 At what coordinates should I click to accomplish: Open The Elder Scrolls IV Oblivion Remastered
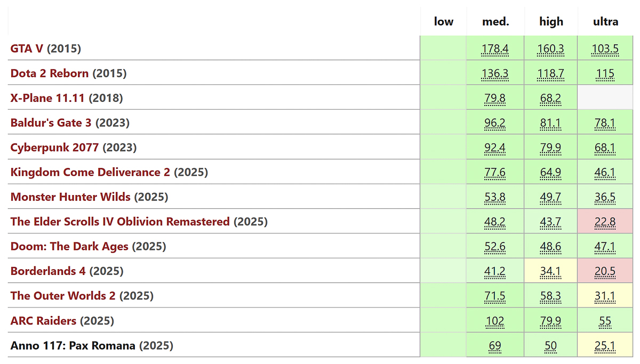120,222
